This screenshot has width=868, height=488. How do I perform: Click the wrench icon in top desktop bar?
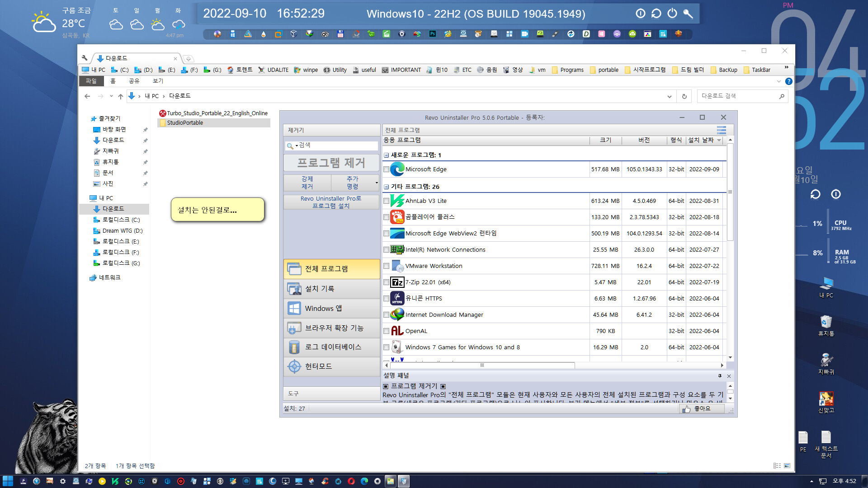pos(688,14)
